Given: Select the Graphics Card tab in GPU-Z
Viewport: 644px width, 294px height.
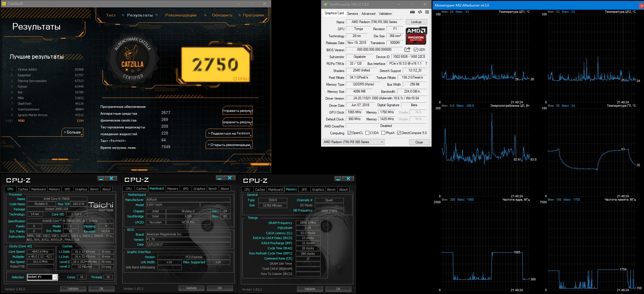Looking at the screenshot, I should tap(334, 13).
